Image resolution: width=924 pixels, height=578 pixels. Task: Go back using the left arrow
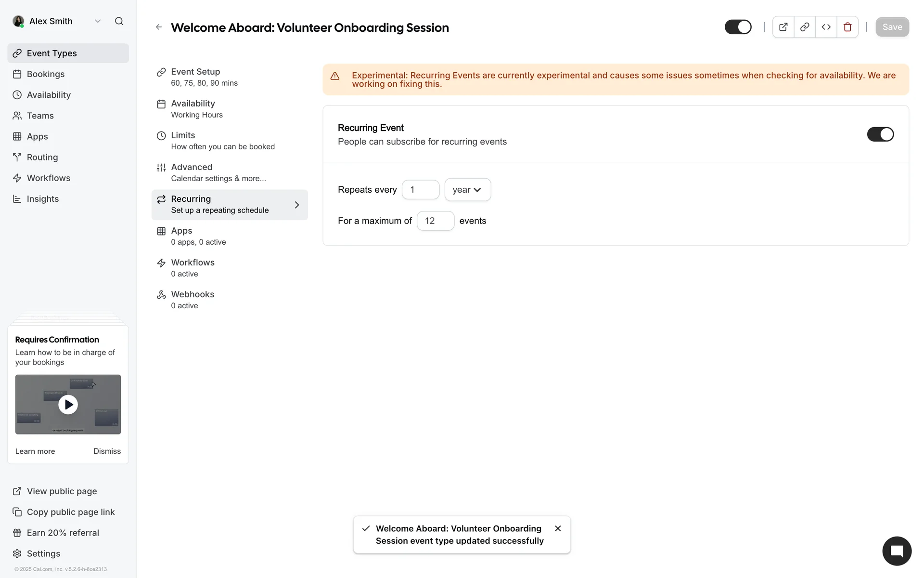(x=159, y=27)
